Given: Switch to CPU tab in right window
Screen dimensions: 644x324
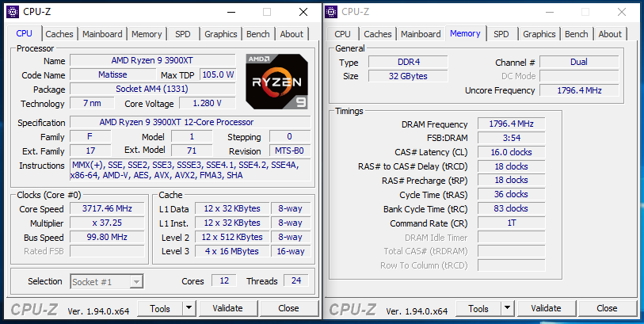Looking at the screenshot, I should [342, 34].
